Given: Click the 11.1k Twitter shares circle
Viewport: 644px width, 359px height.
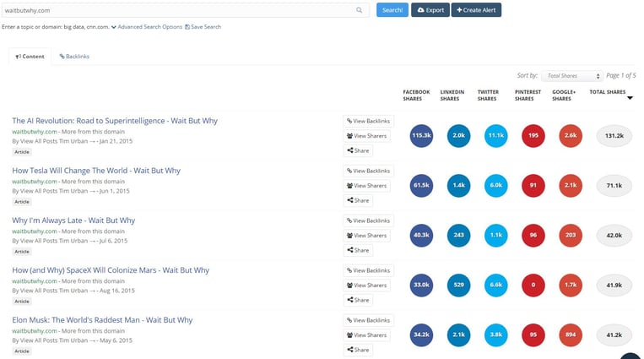Looking at the screenshot, I should click(495, 136).
